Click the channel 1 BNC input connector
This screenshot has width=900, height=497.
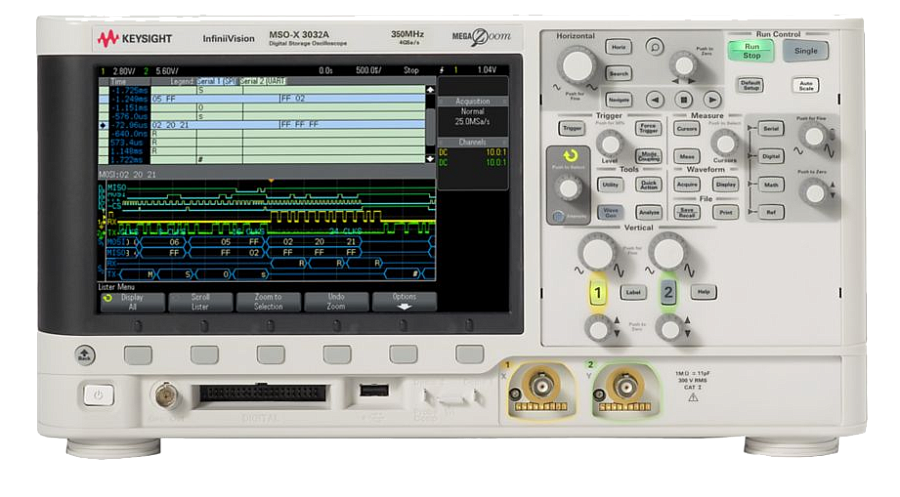541,385
